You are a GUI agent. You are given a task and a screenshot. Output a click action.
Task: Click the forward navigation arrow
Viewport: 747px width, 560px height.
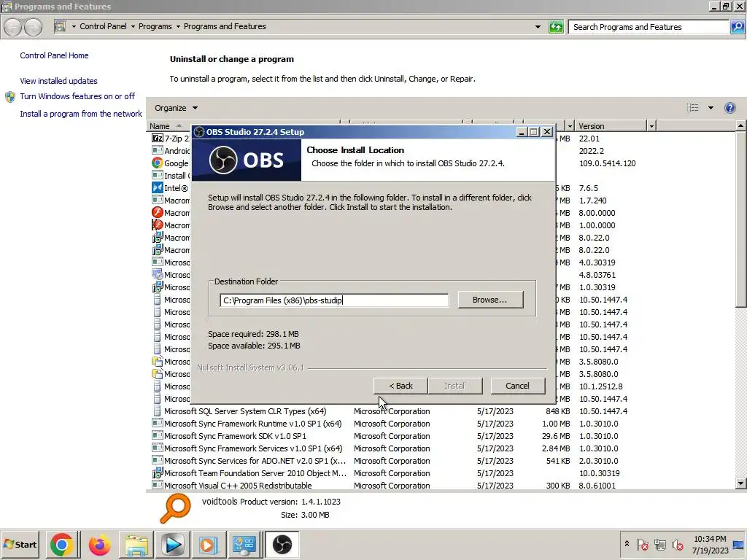(x=33, y=27)
